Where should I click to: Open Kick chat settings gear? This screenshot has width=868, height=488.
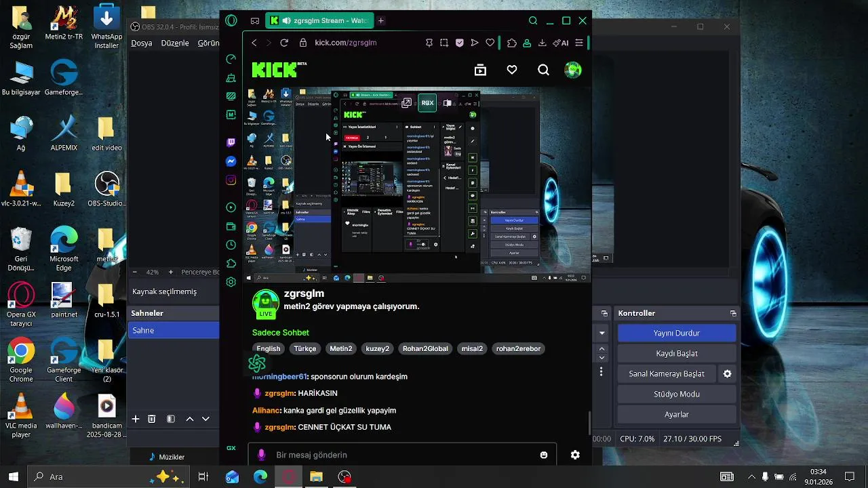(x=575, y=455)
